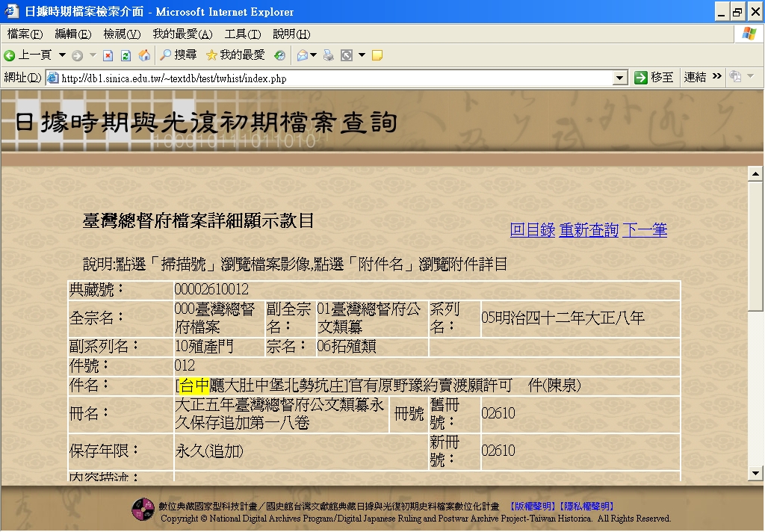
Task: Click the Back (上一頁) button
Action: (x=28, y=55)
